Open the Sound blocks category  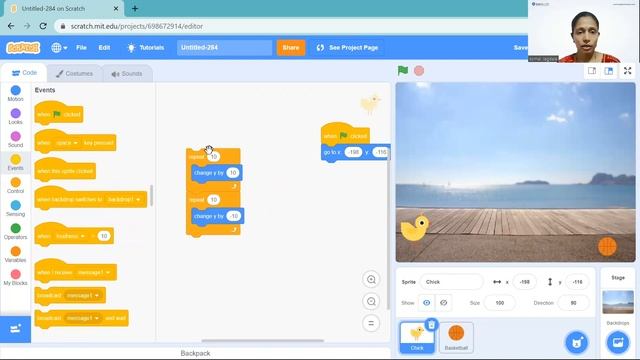point(16,139)
